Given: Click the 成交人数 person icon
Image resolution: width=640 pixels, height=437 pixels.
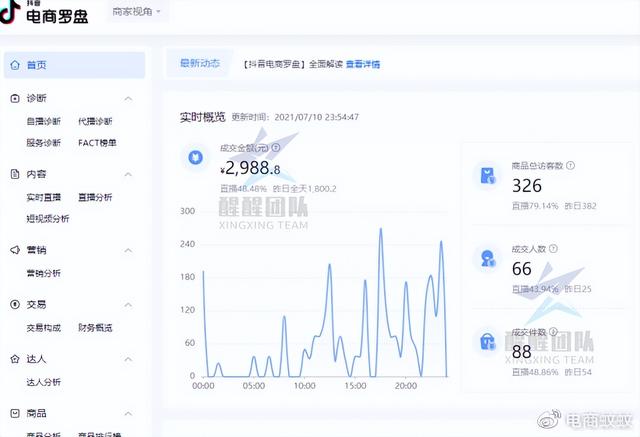Looking at the screenshot, I should point(487,259).
